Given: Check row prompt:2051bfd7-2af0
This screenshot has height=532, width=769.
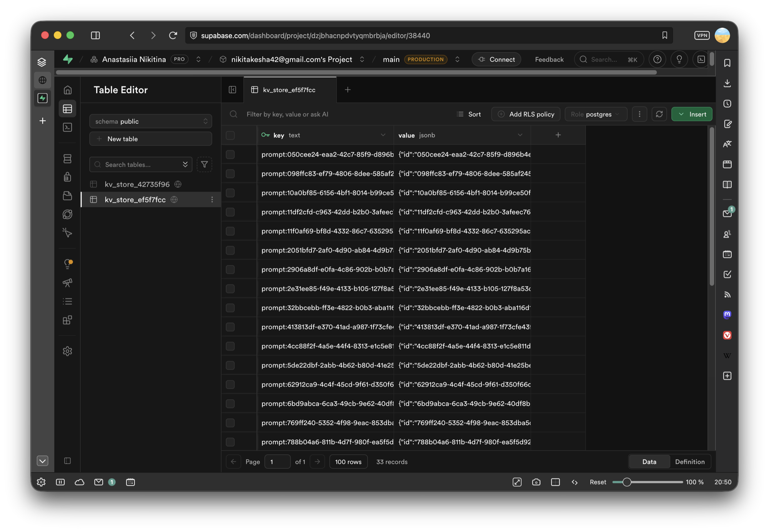Looking at the screenshot, I should tap(230, 250).
